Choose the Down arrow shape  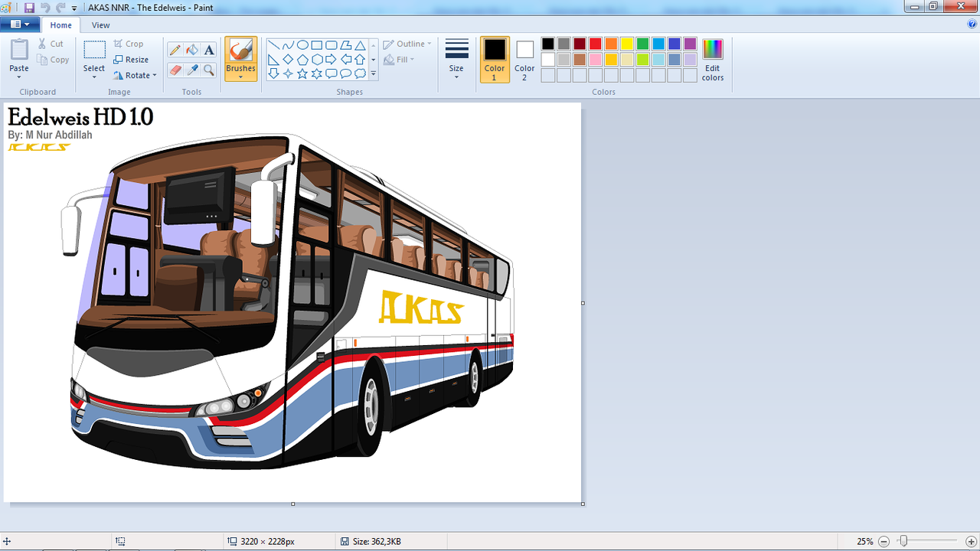(273, 73)
